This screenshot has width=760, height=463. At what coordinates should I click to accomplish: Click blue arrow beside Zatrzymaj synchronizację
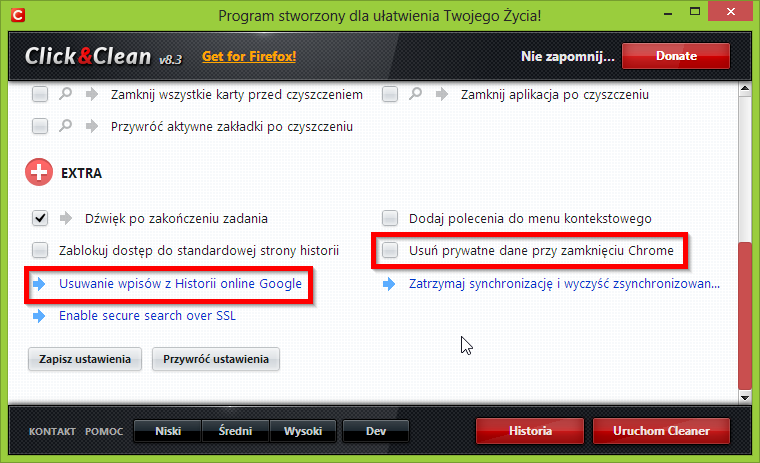point(389,284)
